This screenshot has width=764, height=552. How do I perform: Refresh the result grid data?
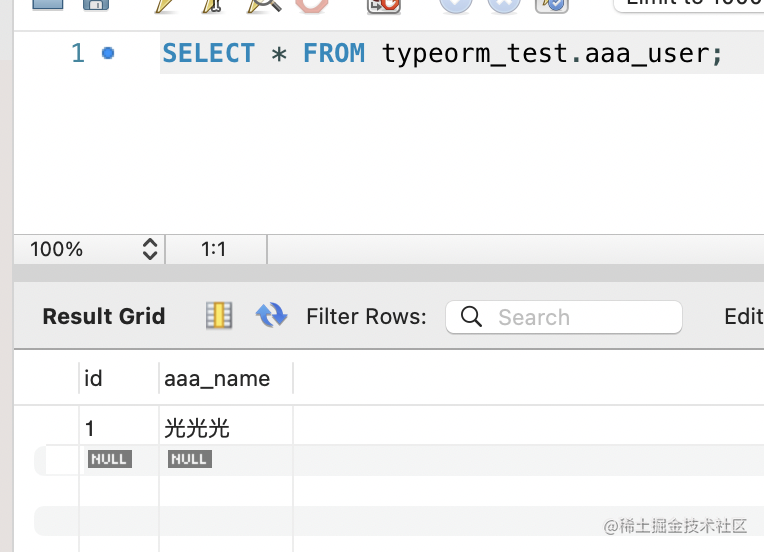click(x=271, y=316)
